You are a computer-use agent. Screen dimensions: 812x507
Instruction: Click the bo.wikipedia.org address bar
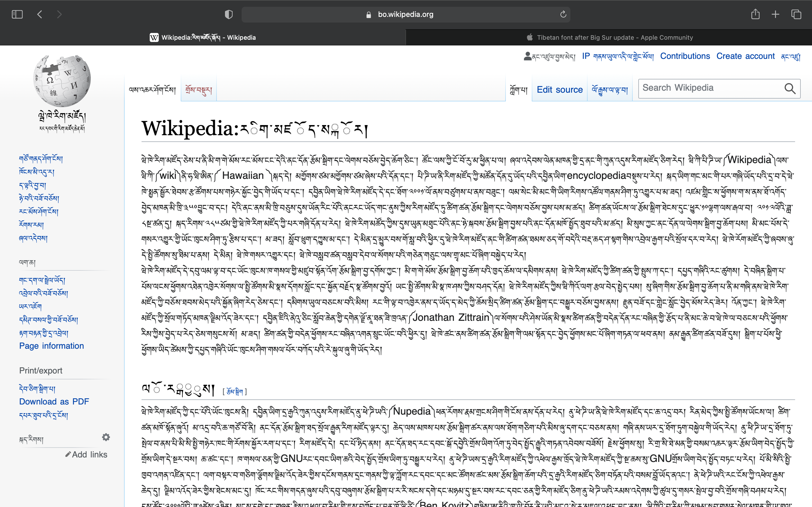coord(405,14)
